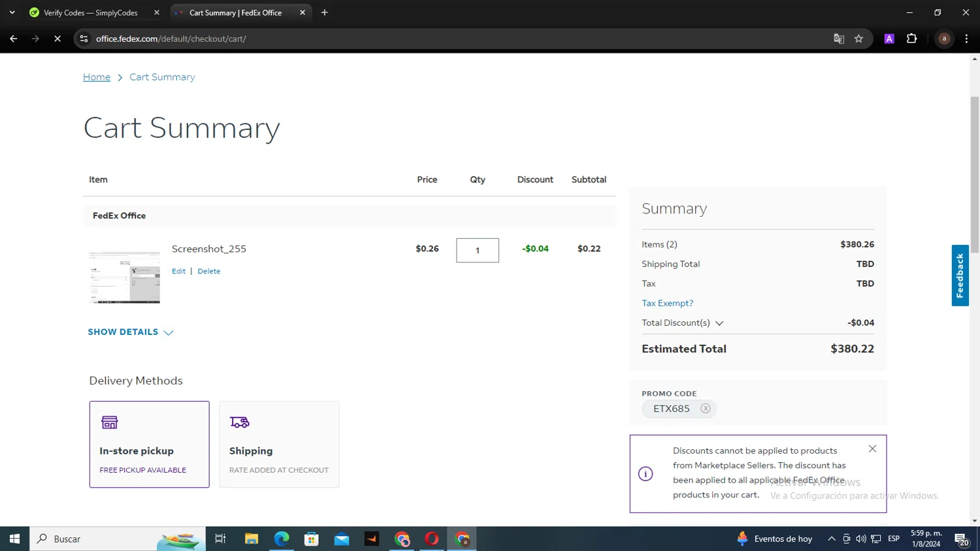Click the address bar URL
Screen dimensions: 980x551
pos(171,39)
